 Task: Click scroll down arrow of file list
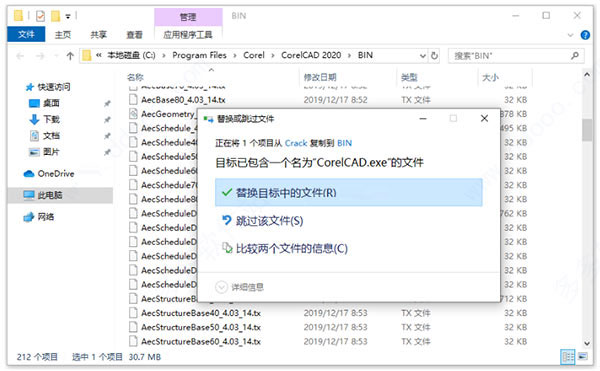coord(587,343)
